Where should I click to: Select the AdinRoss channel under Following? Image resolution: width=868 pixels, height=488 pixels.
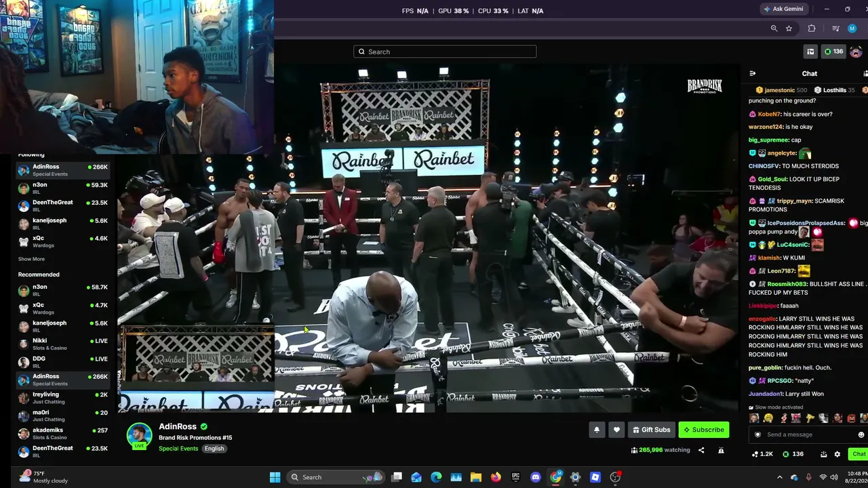[63, 170]
